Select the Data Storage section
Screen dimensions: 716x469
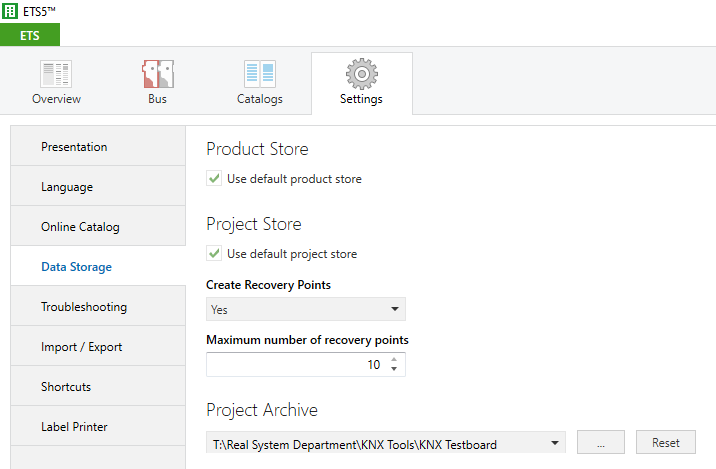coord(98,266)
